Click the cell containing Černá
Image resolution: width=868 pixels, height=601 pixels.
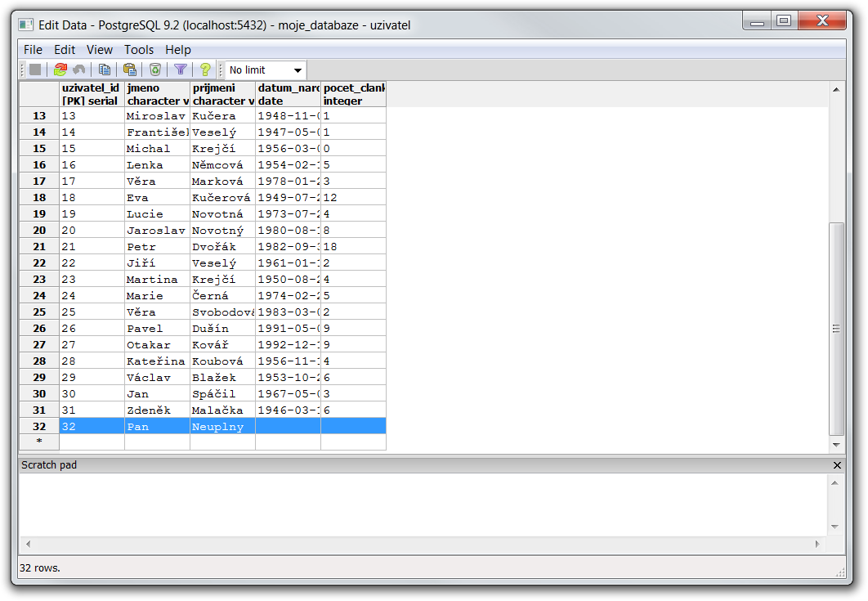(222, 295)
